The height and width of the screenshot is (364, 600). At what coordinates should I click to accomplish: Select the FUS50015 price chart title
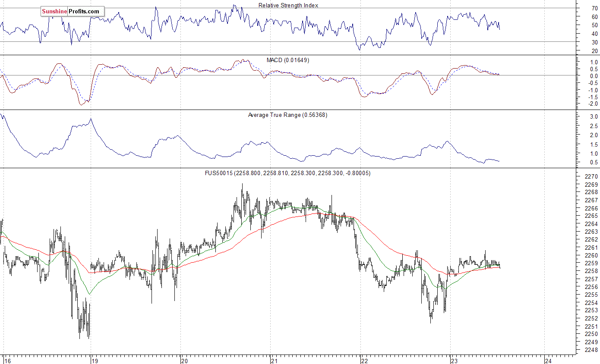[x=287, y=173]
